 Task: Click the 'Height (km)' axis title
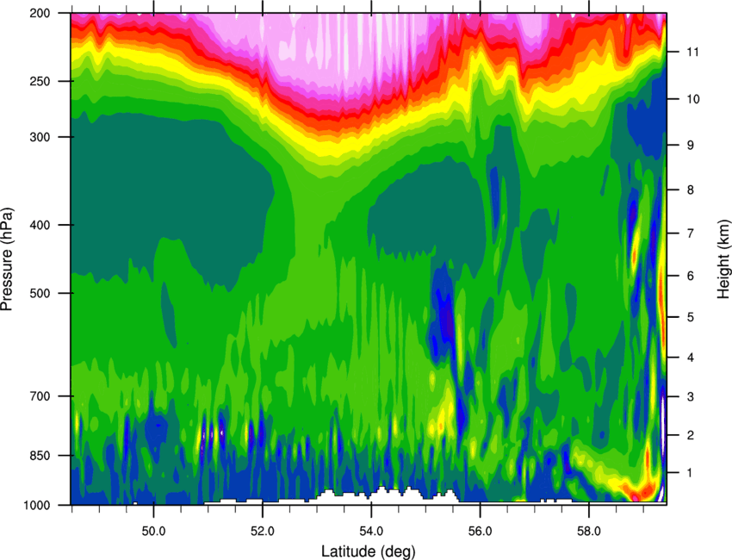click(x=723, y=258)
